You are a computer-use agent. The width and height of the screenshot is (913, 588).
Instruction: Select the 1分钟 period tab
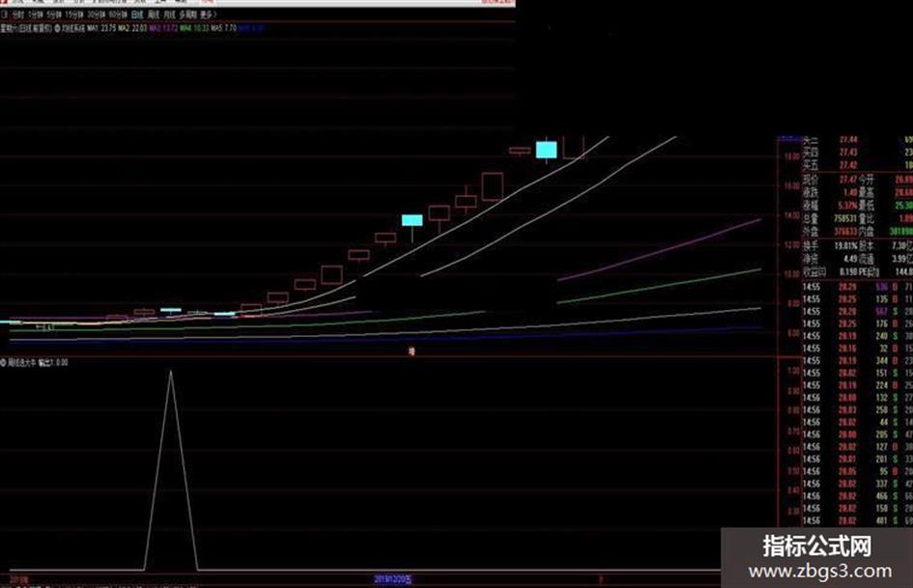[36, 14]
